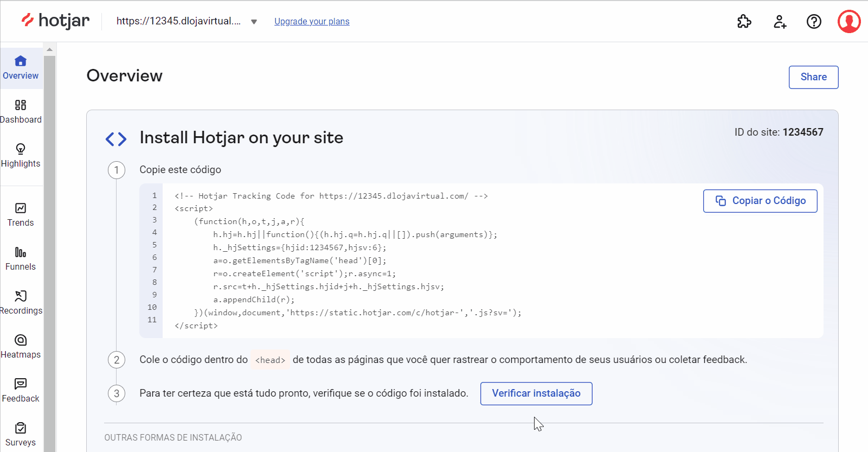Click the Hotjar logo

tap(55, 21)
